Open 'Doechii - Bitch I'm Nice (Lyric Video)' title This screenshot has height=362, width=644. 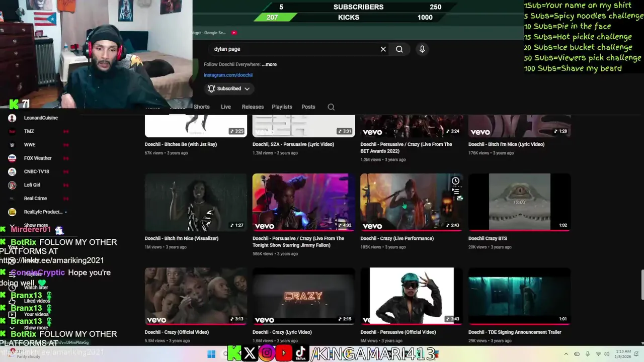[506, 144]
